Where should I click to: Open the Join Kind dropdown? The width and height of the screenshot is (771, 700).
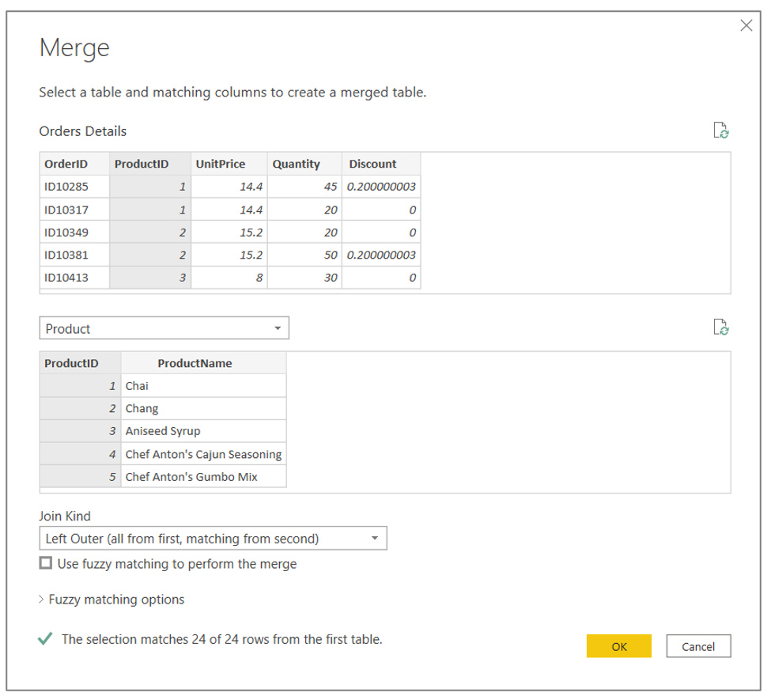pos(213,539)
